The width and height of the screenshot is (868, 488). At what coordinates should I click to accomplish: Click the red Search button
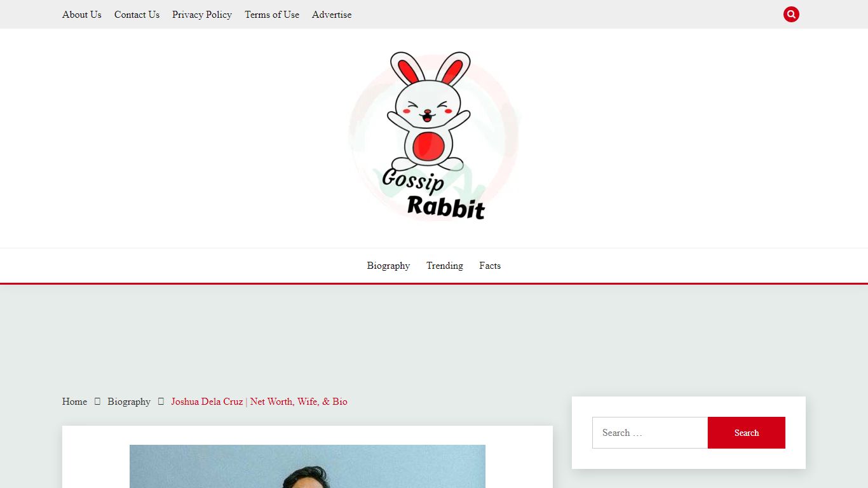coord(747,433)
